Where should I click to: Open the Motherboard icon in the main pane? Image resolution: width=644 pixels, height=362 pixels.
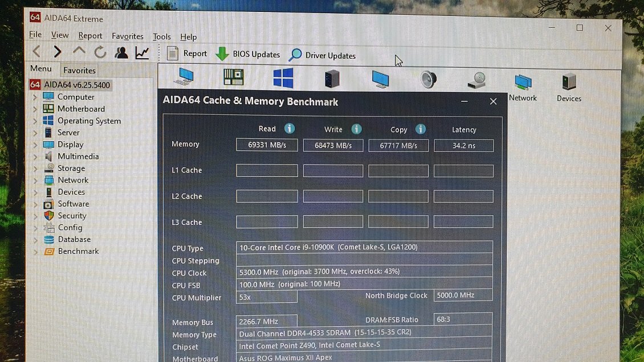pyautogui.click(x=233, y=77)
